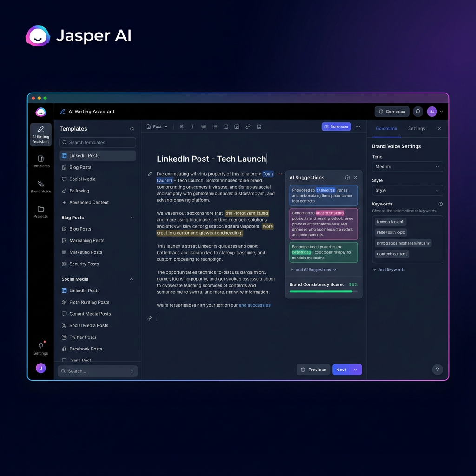Select the pink AI suggestion card
Image resolution: width=476 pixels, height=476 pixels.
(324, 224)
